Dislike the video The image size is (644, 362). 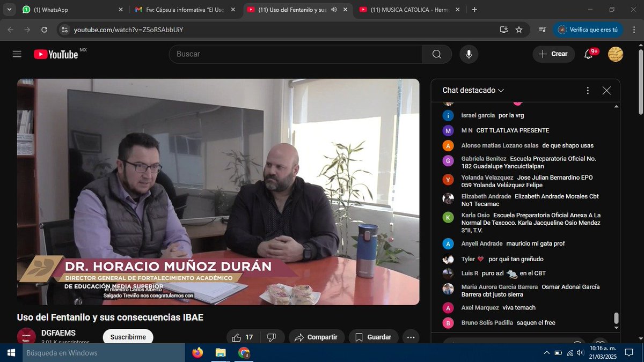click(x=271, y=337)
